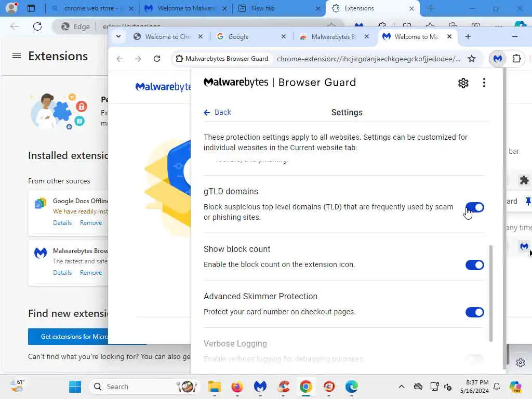Refresh the Edge page

coord(37,26)
